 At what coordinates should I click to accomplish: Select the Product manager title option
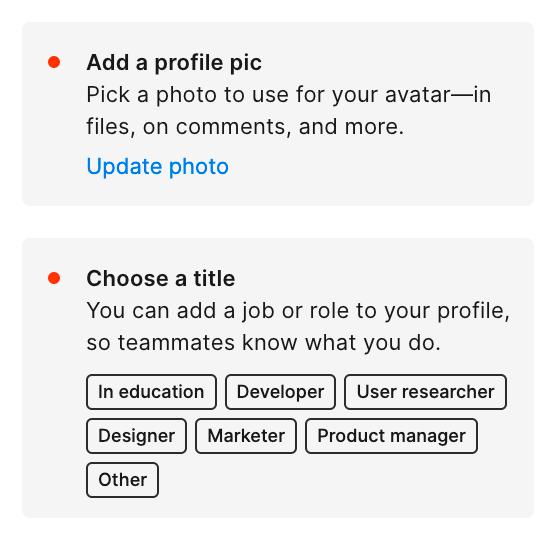pyautogui.click(x=391, y=436)
